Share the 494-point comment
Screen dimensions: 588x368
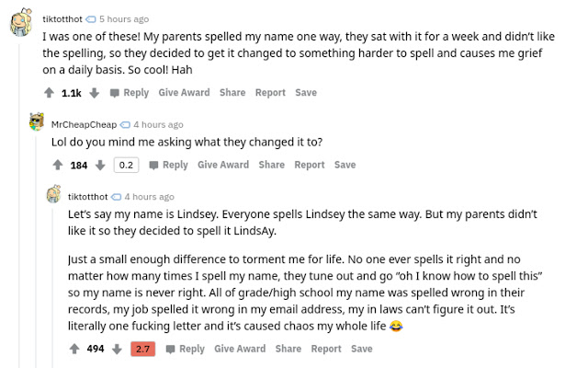click(x=288, y=350)
